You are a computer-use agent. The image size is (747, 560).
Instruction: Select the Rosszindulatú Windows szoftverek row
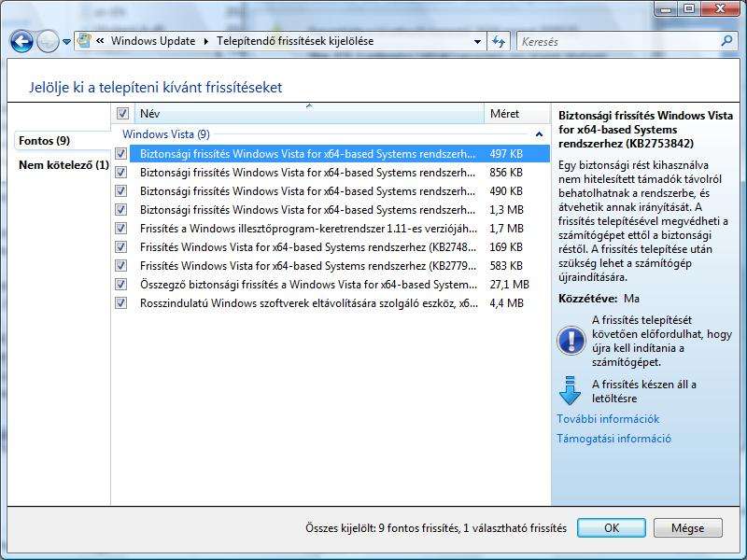tap(340, 302)
